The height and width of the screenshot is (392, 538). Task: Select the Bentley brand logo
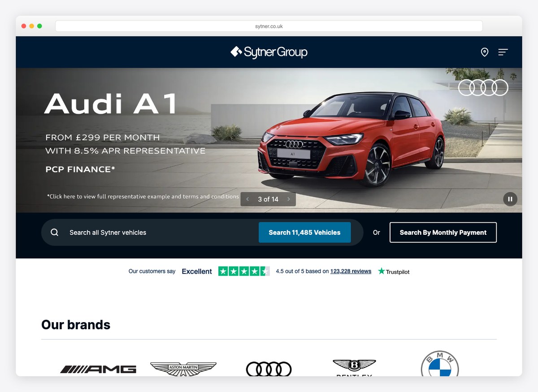pos(354,367)
